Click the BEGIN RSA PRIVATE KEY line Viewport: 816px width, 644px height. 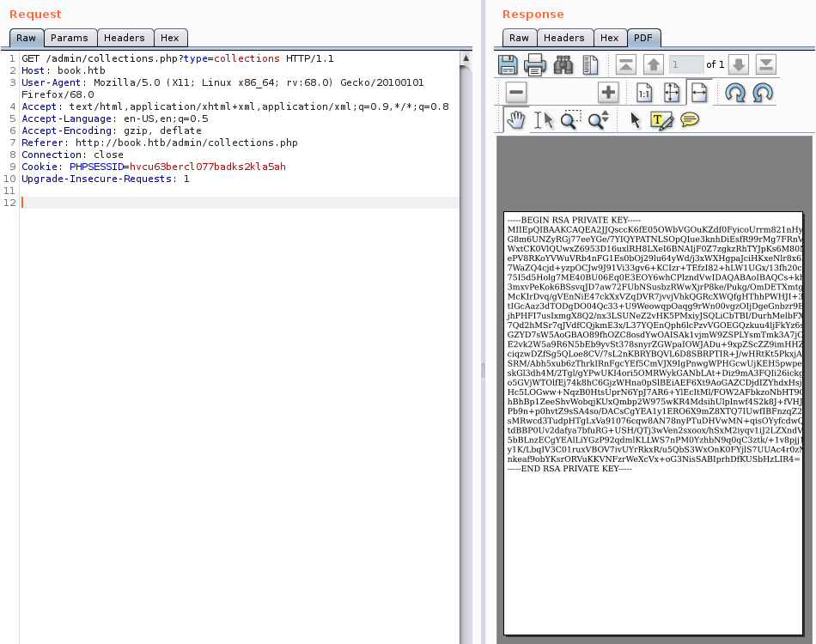[x=574, y=220]
